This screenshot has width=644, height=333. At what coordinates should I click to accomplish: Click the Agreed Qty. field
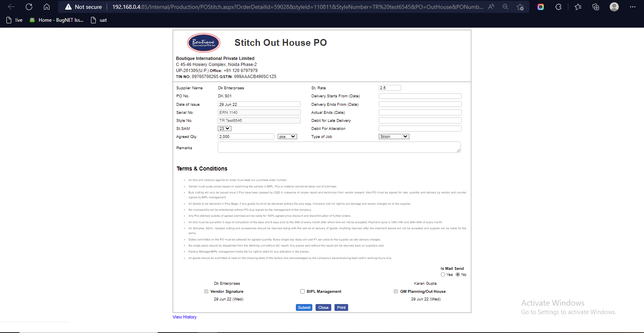[246, 137]
